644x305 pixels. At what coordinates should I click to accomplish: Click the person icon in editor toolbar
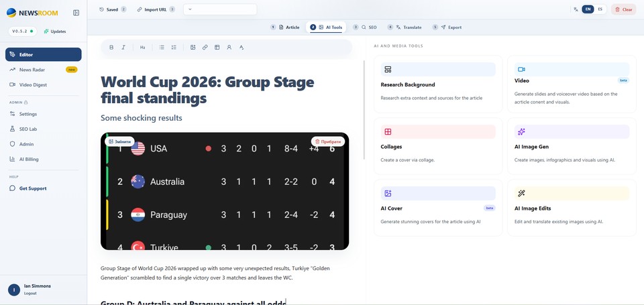[x=229, y=47]
